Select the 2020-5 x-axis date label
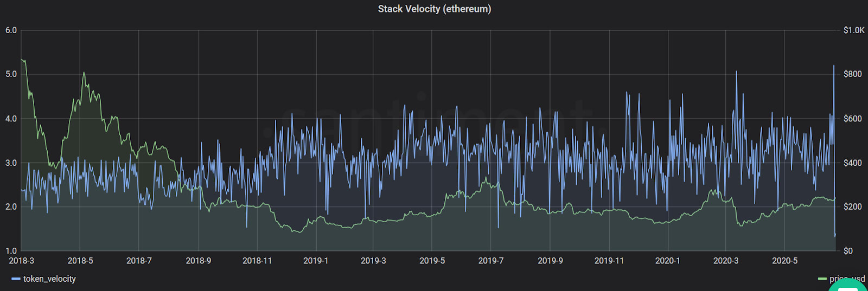 tap(785, 261)
